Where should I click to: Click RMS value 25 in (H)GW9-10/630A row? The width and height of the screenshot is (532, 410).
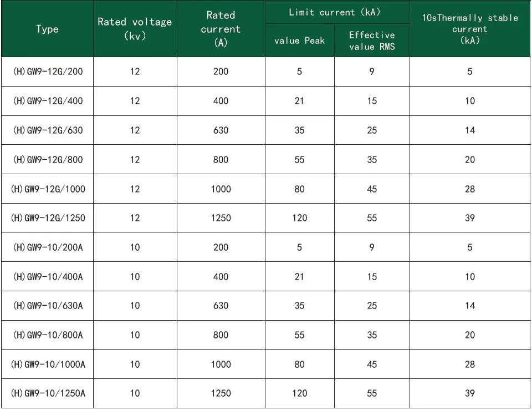372,306
